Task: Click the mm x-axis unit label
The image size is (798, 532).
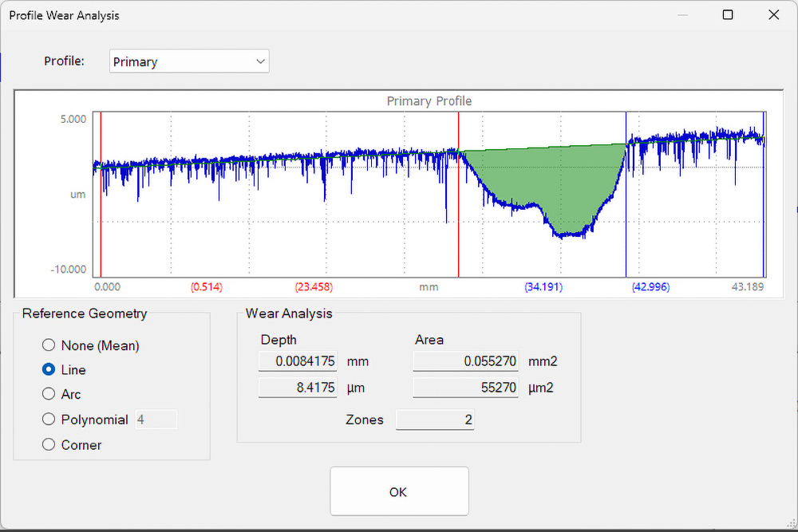Action: pyautogui.click(x=429, y=287)
